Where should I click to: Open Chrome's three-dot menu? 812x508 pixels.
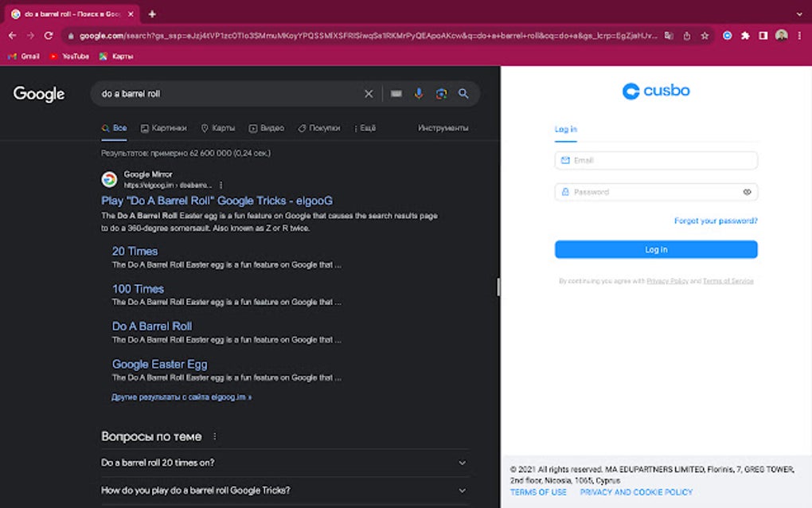(798, 36)
